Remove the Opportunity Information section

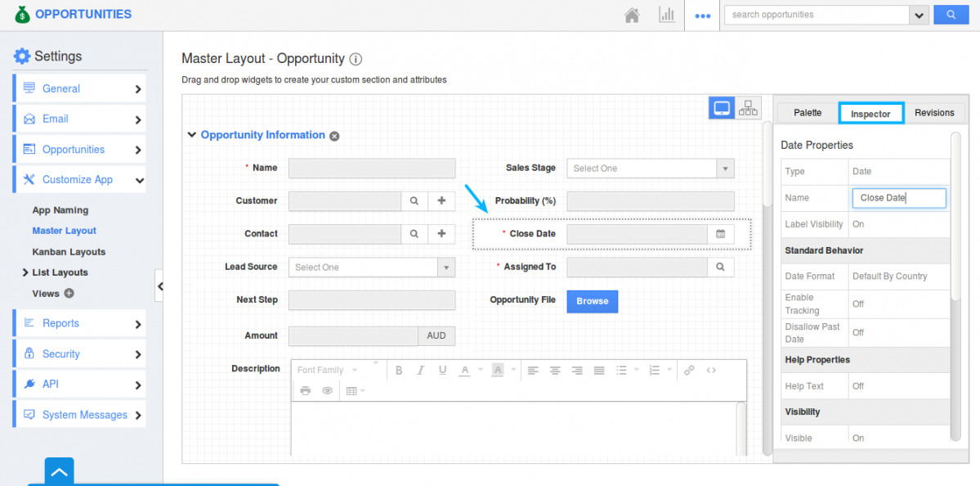click(x=334, y=136)
